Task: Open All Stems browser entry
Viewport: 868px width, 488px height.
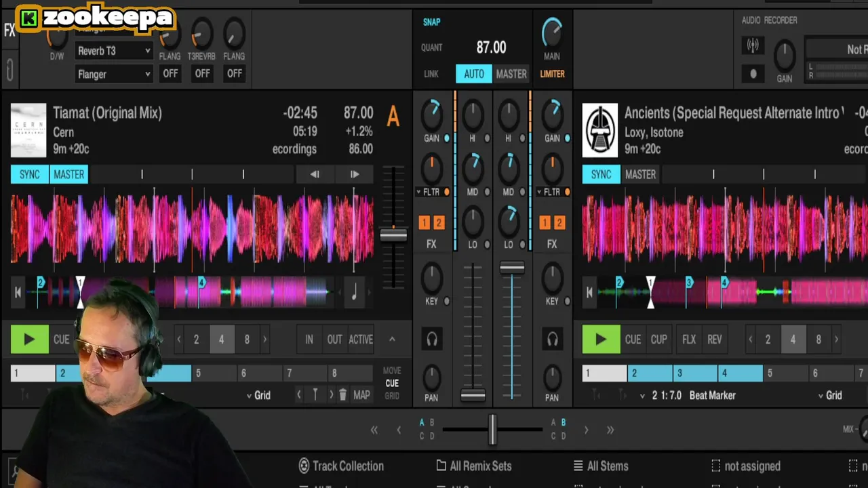Action: pos(601,466)
